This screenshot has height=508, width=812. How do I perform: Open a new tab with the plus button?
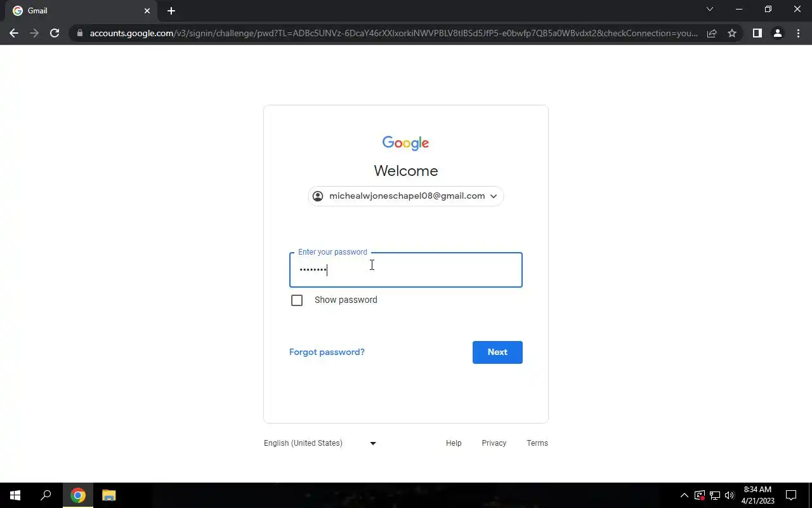point(171,11)
